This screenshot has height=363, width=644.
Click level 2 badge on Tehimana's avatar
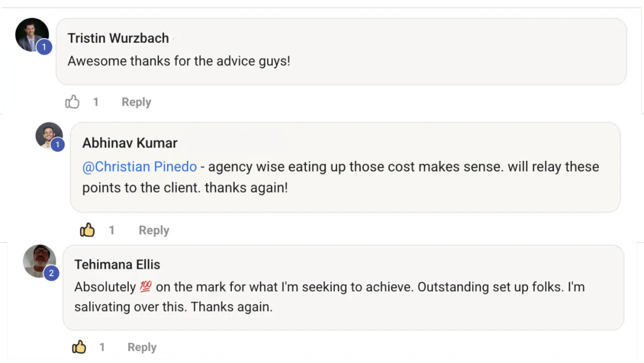click(x=52, y=273)
